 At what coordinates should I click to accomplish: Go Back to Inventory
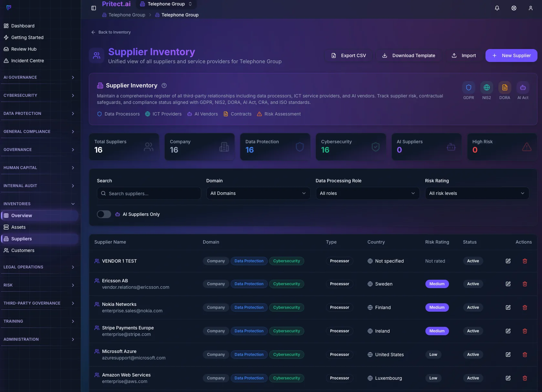pos(111,32)
